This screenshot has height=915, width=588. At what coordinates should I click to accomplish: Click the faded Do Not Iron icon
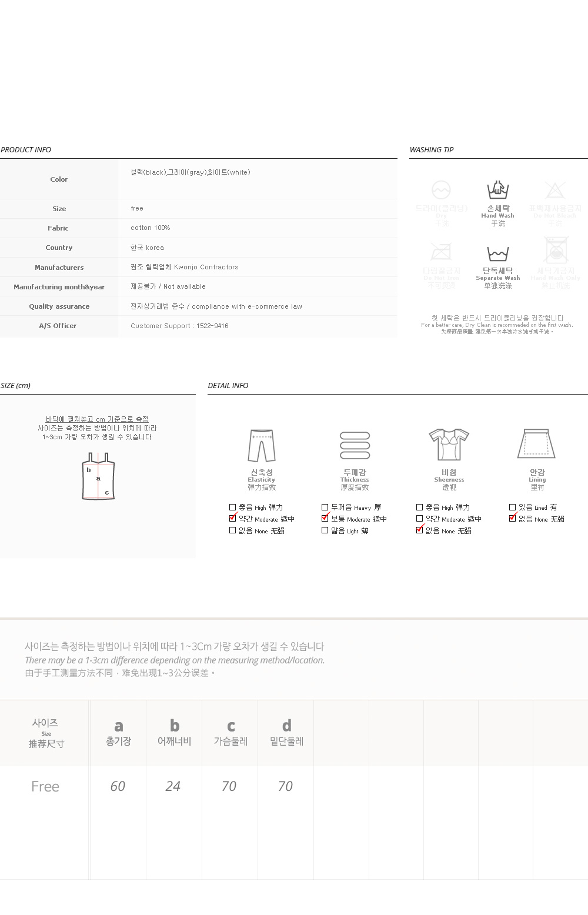tap(441, 252)
